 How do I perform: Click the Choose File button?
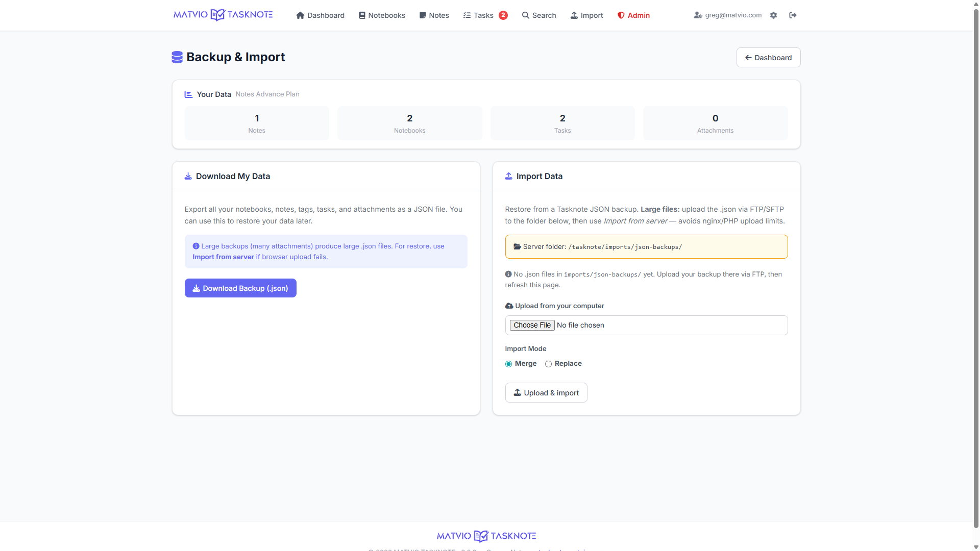click(x=532, y=325)
